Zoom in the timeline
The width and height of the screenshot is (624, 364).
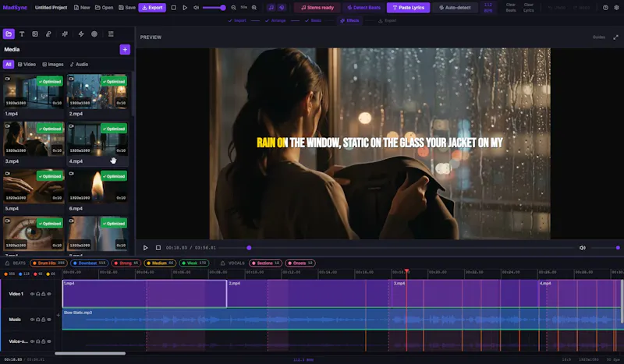(x=254, y=8)
